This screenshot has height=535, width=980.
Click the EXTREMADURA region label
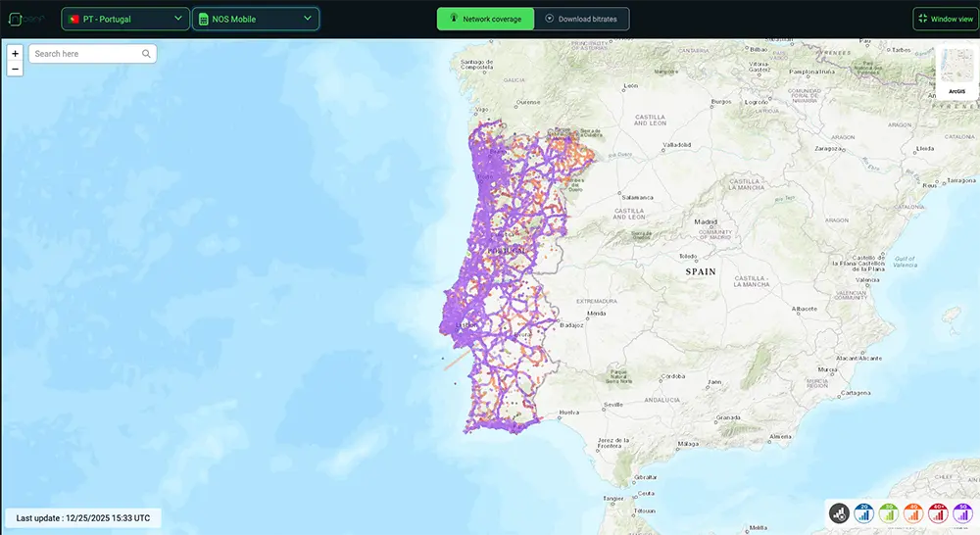coord(596,301)
